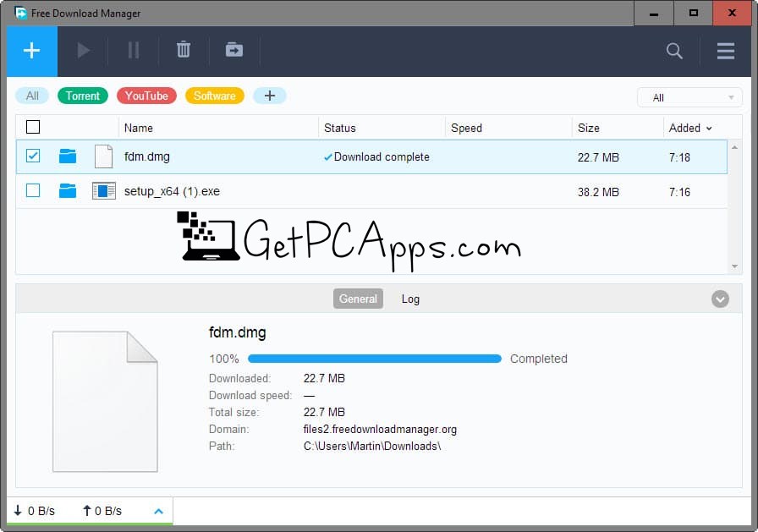Click the 7:16 added time cell
Image resolution: width=758 pixels, height=532 pixels.
pos(679,192)
